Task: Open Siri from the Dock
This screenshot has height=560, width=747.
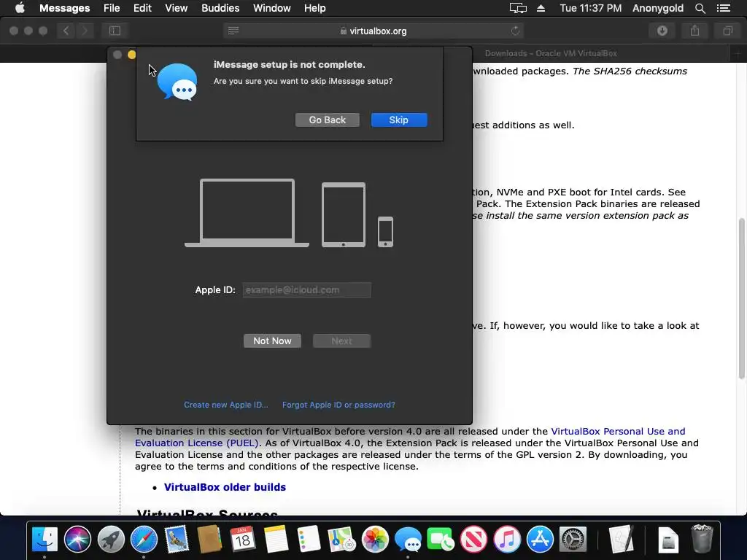Action: pyautogui.click(x=77, y=539)
